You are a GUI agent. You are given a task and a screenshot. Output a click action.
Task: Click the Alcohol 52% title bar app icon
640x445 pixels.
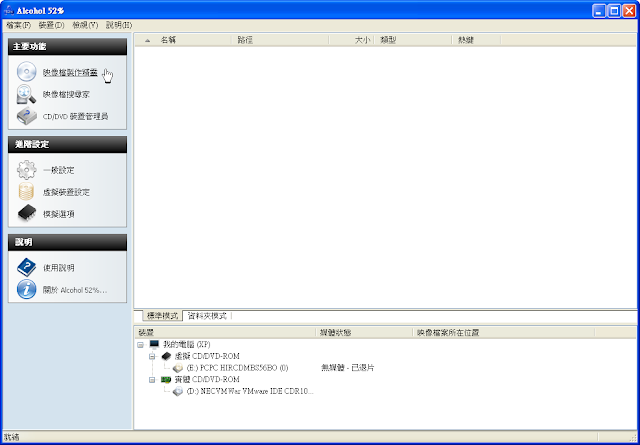coord(9,11)
